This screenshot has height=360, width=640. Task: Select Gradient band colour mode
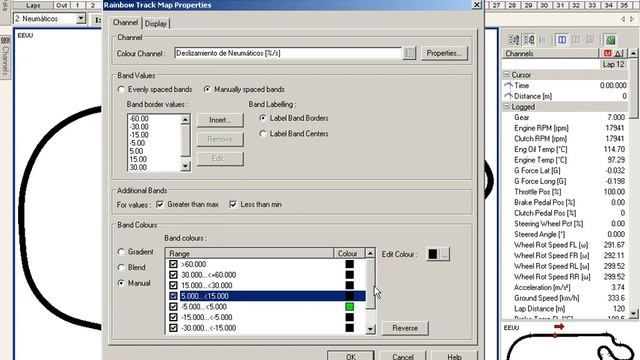pos(121,252)
